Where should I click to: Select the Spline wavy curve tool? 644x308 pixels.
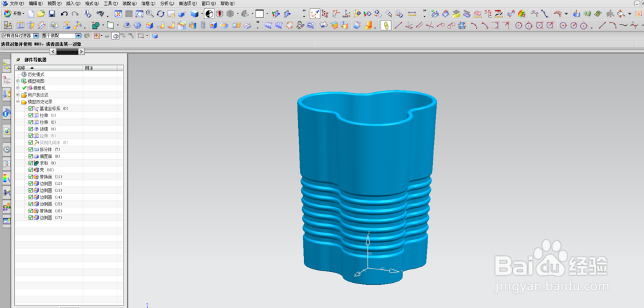point(623,26)
